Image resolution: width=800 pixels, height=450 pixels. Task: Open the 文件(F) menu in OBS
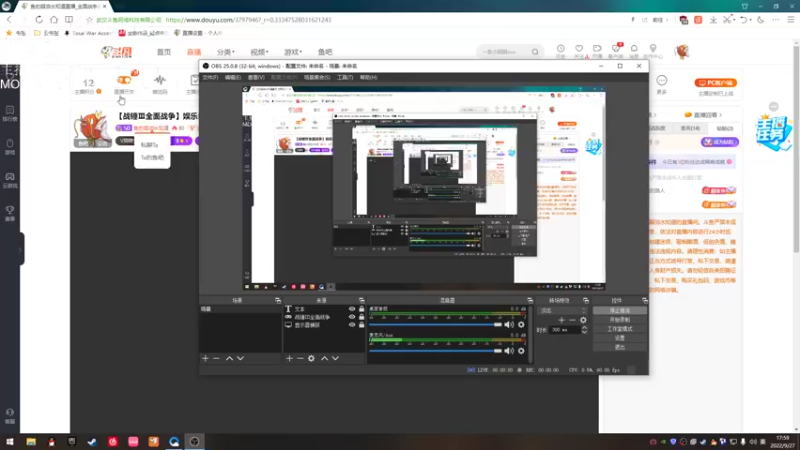210,78
